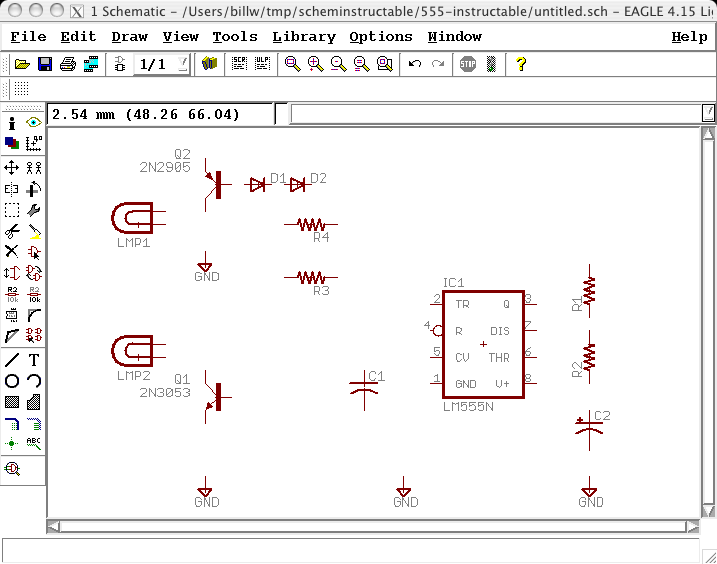Redo the last undone action

(438, 64)
